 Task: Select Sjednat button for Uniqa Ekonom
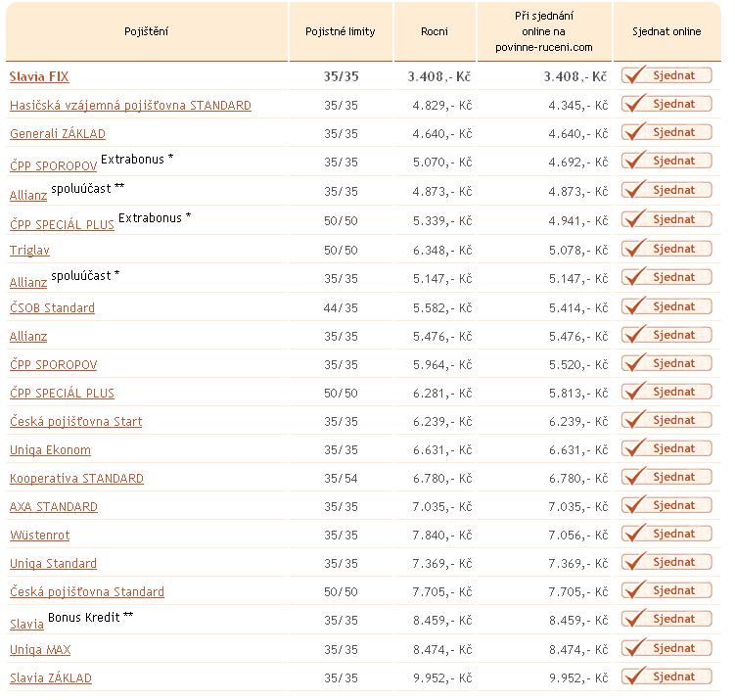pos(666,449)
